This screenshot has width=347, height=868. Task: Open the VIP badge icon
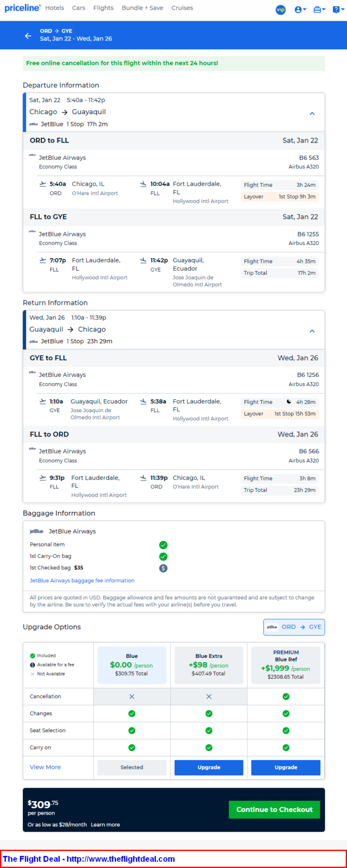click(281, 10)
